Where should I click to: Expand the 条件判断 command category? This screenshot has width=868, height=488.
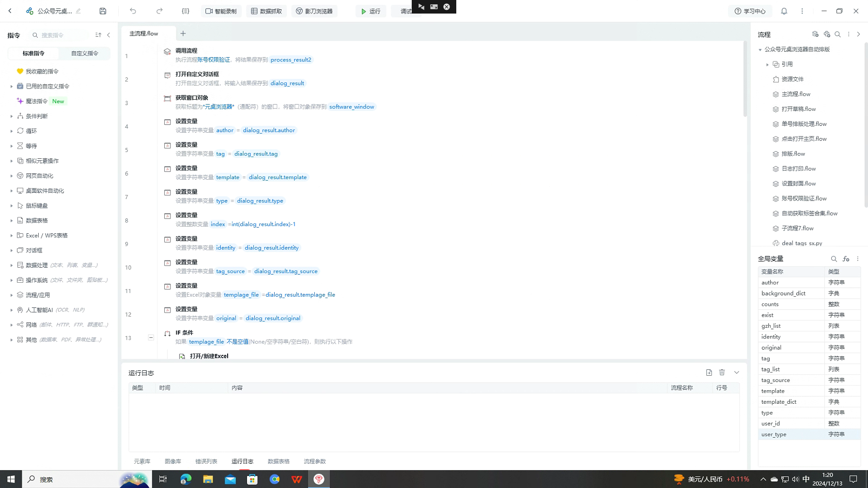point(12,116)
